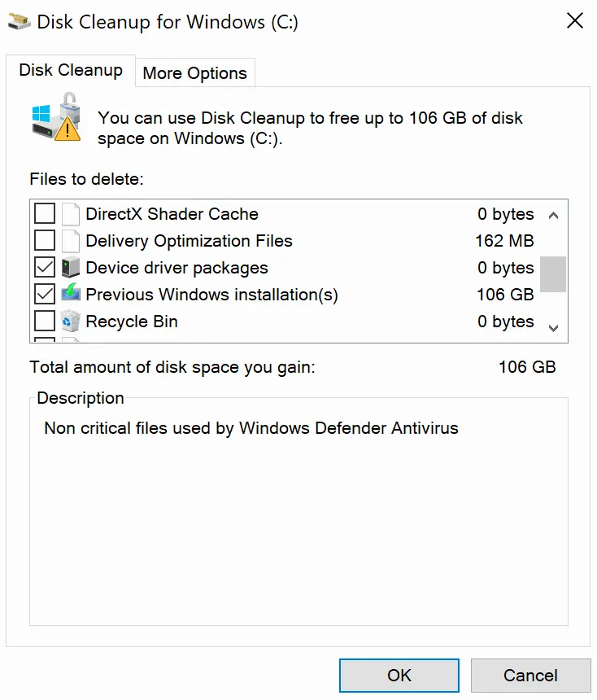Image resolution: width=597 pixels, height=700 pixels.
Task: Click the drive cleanup warning icon
Action: pyautogui.click(x=55, y=120)
